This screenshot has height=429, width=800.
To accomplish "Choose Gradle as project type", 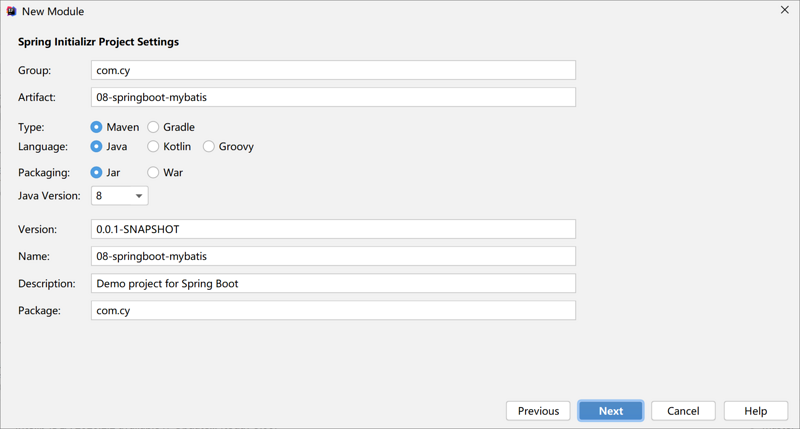I will coord(153,127).
